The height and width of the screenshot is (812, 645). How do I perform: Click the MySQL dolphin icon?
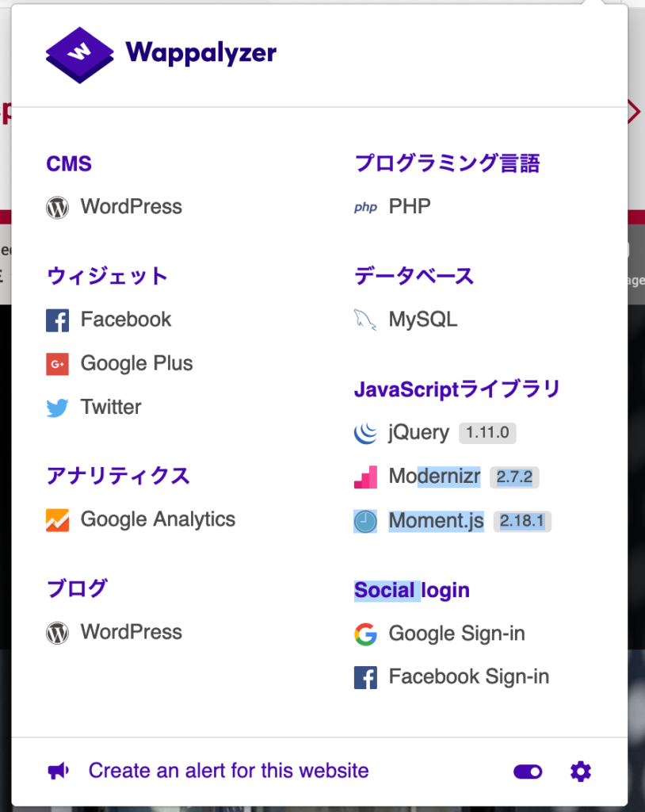point(365,320)
